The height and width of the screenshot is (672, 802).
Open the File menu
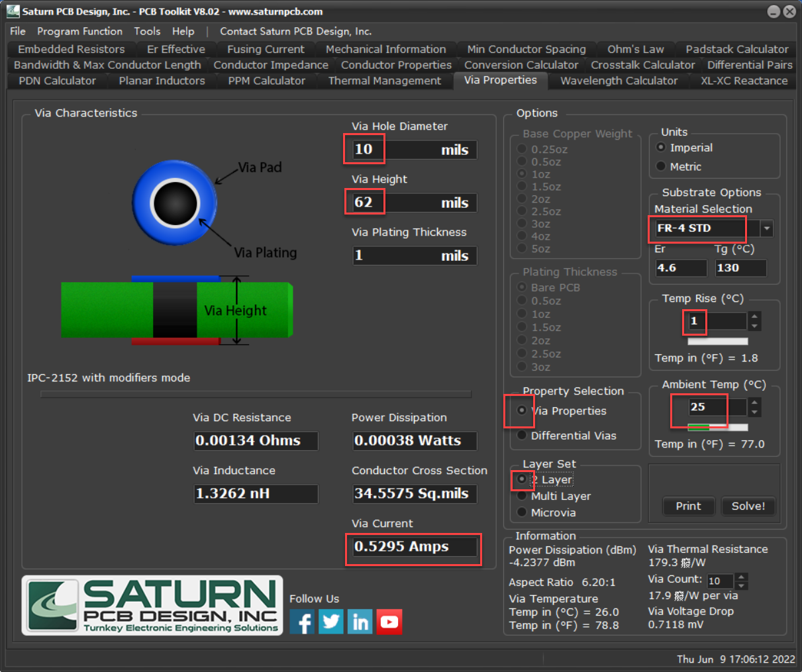pos(18,31)
